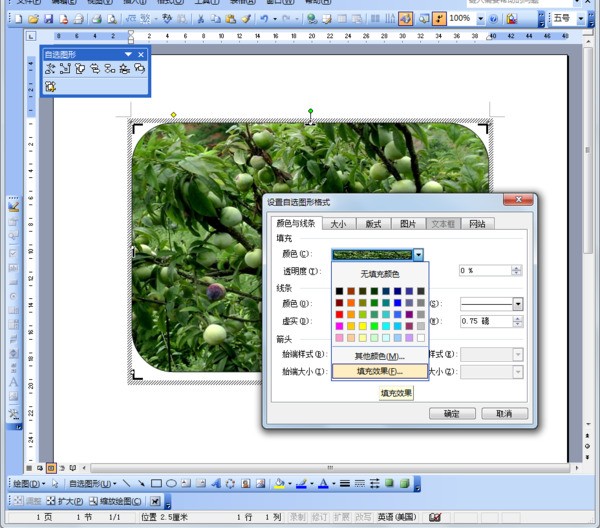The width and height of the screenshot is (600, 528).
Task: Switch to the 图片 tab
Action: point(408,224)
